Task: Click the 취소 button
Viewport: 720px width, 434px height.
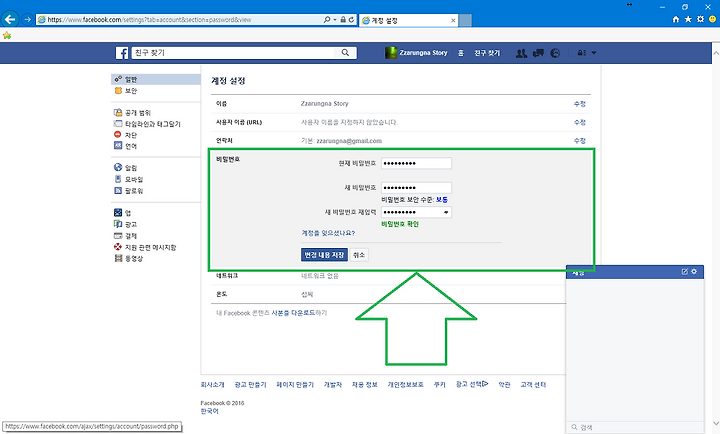Action: pyautogui.click(x=359, y=255)
